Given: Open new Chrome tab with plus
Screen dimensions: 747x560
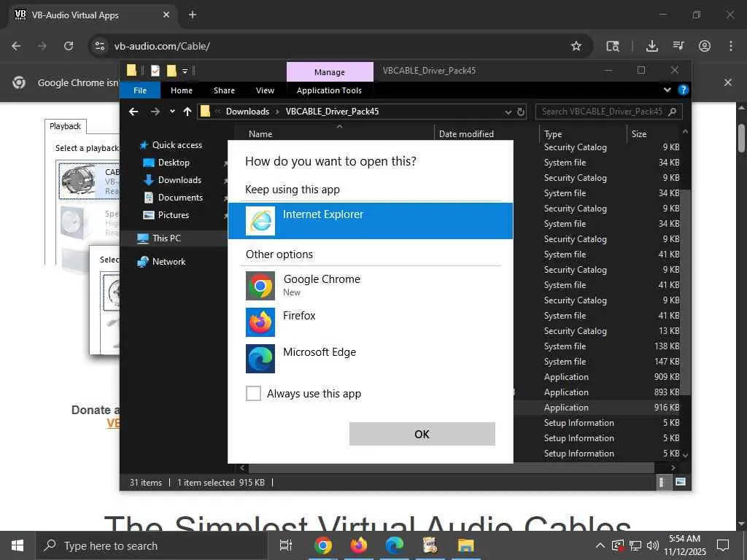Looking at the screenshot, I should click(193, 15).
